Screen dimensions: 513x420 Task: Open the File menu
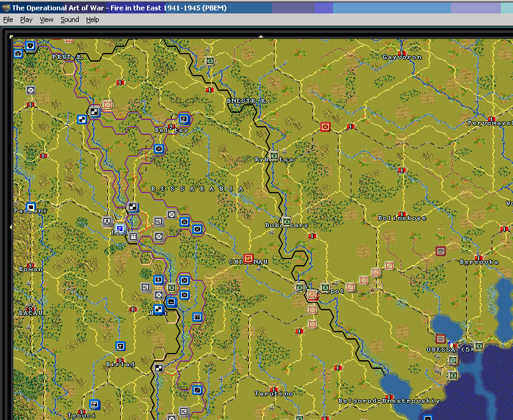tap(8, 20)
